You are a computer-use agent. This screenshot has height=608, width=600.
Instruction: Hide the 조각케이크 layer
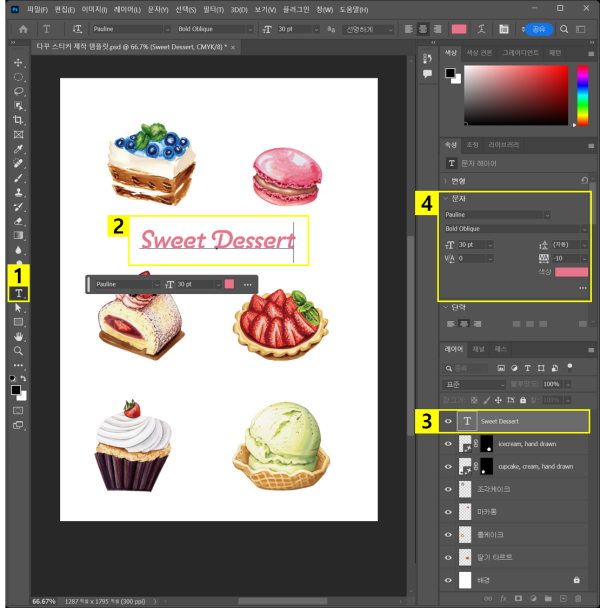[x=448, y=489]
